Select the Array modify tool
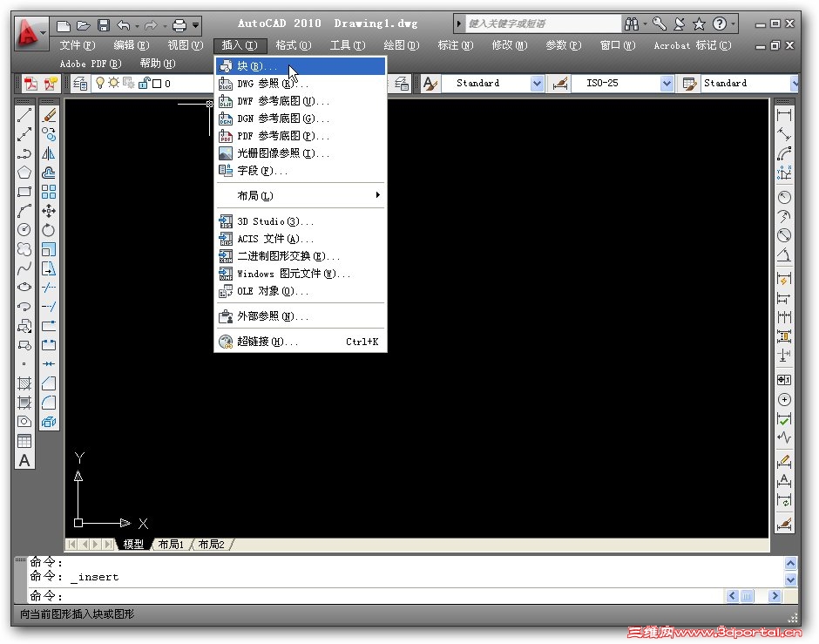819x644 pixels. click(x=49, y=192)
